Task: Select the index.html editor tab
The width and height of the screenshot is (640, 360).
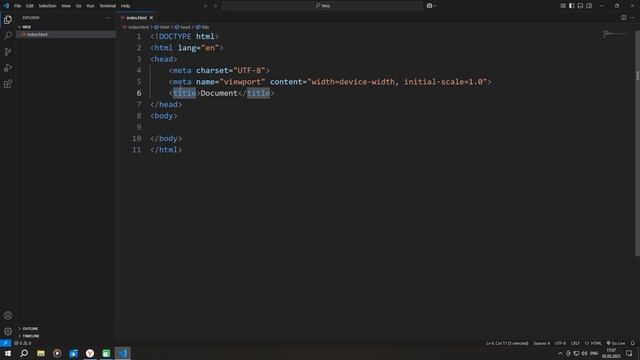Action: [x=136, y=18]
